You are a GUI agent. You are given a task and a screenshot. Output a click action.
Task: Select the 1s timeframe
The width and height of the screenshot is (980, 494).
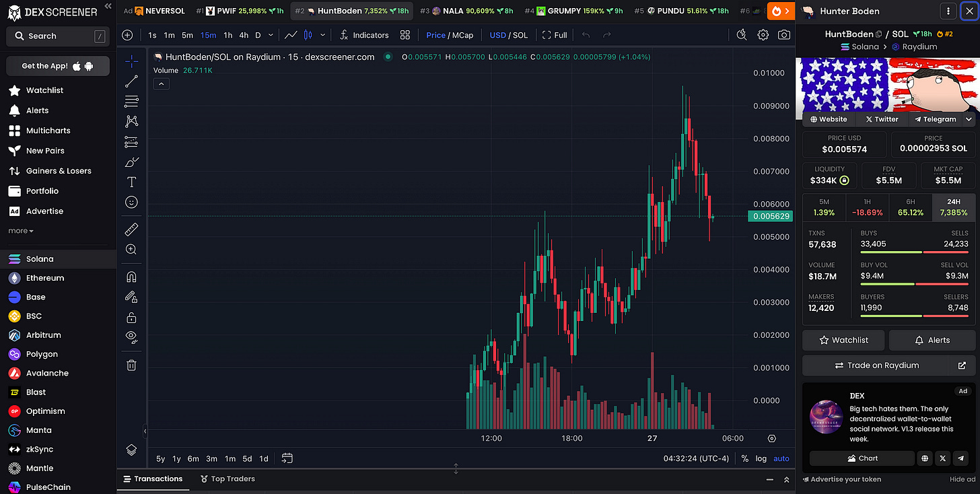(x=152, y=35)
